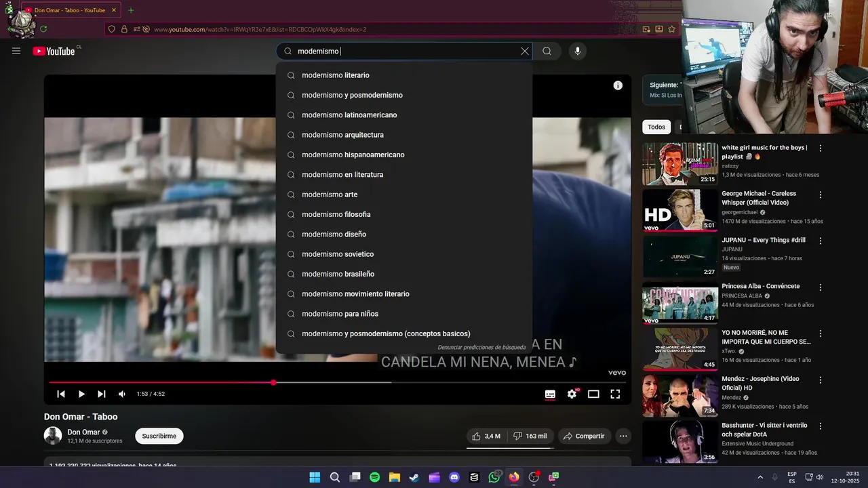This screenshot has height=488, width=868.
Task: Open 'JUPANU – Every Things #drill' thumbnail
Action: coord(680,256)
